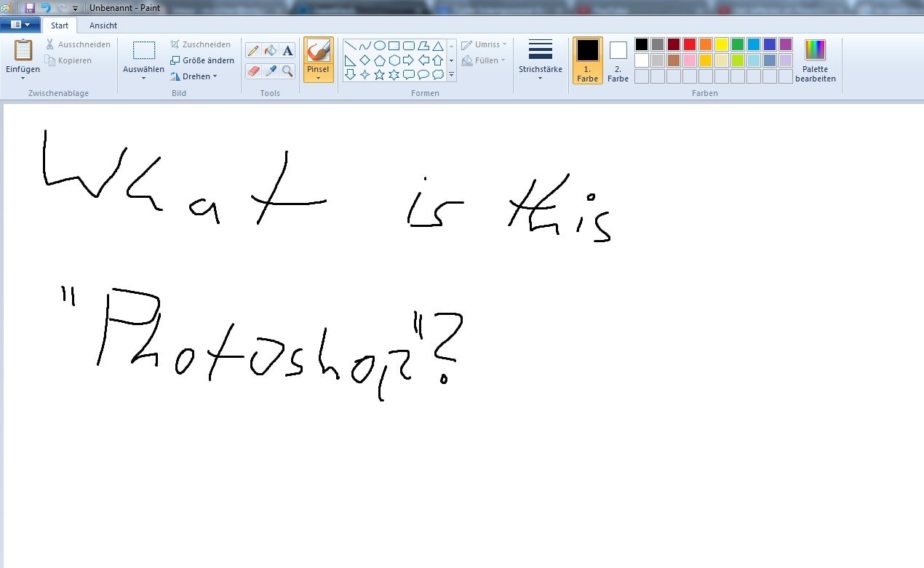Open the Einfügen dropdown arrow
Image resolution: width=924 pixels, height=568 pixels.
23,78
